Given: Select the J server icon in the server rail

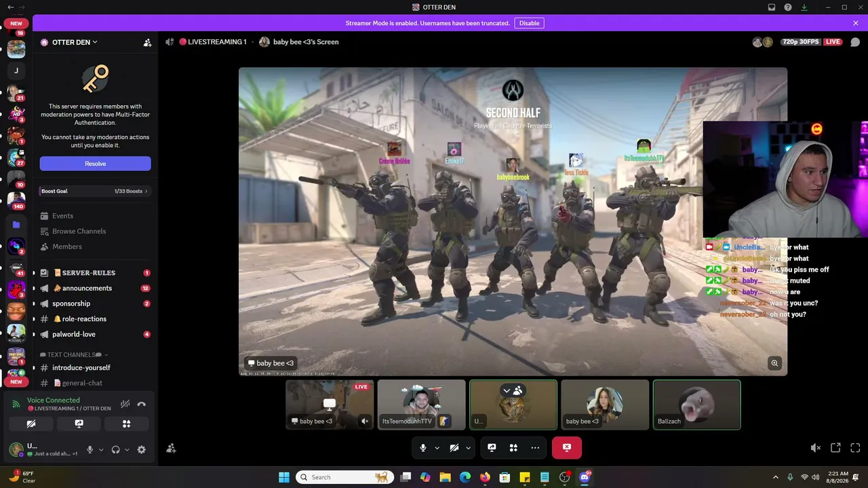Looking at the screenshot, I should pyautogui.click(x=16, y=70).
